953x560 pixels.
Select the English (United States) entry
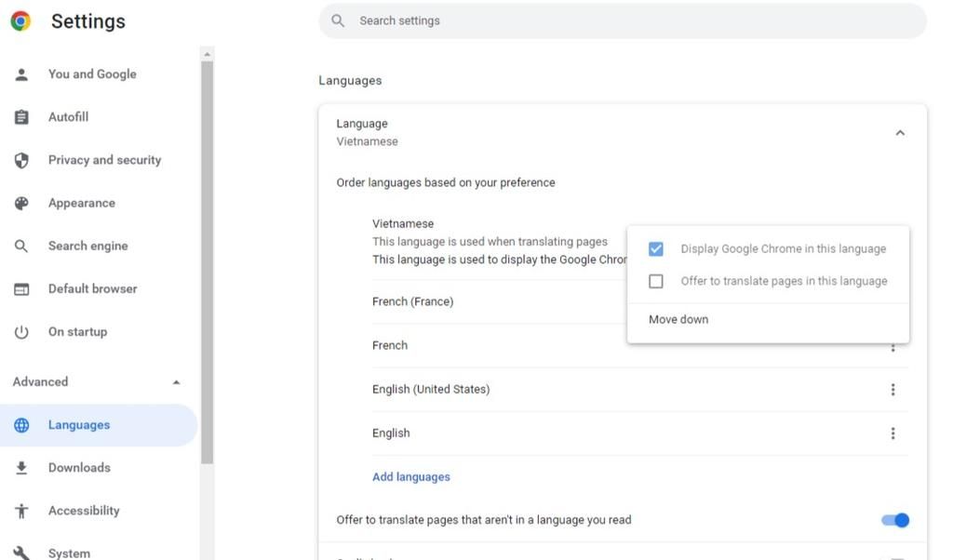click(x=431, y=390)
